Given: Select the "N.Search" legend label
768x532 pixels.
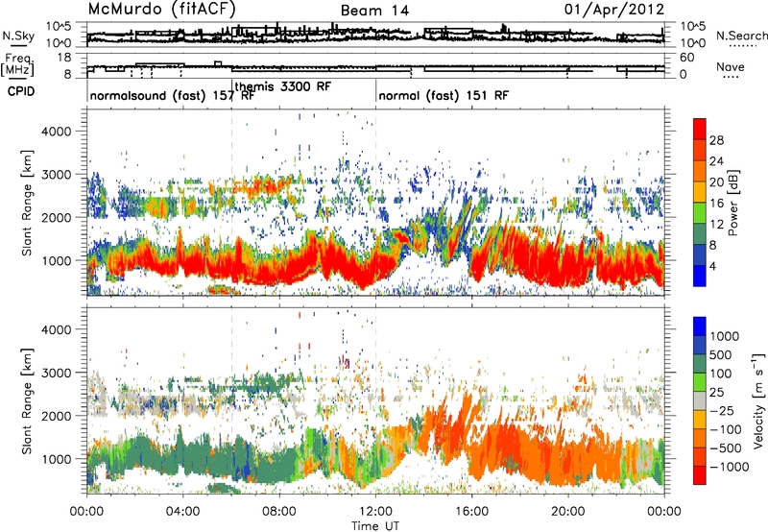Looking at the screenshot, I should click(x=741, y=36).
